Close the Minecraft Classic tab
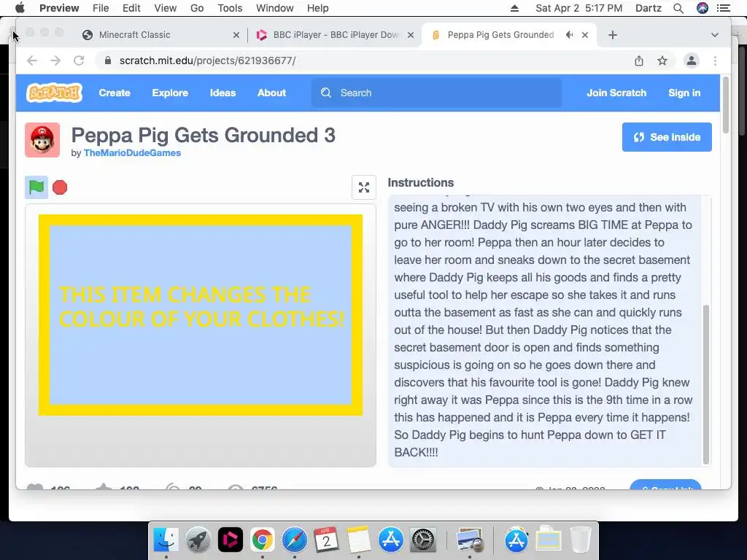Image resolution: width=747 pixels, height=560 pixels. click(236, 35)
